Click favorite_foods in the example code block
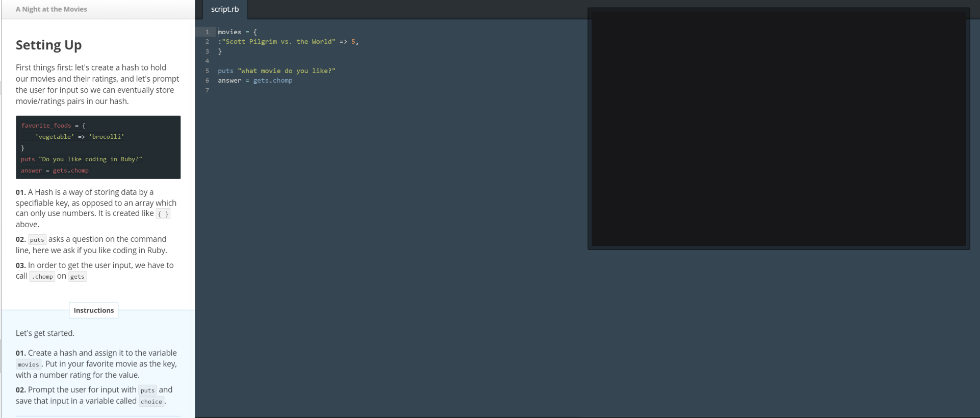This screenshot has width=980, height=418. click(x=46, y=126)
